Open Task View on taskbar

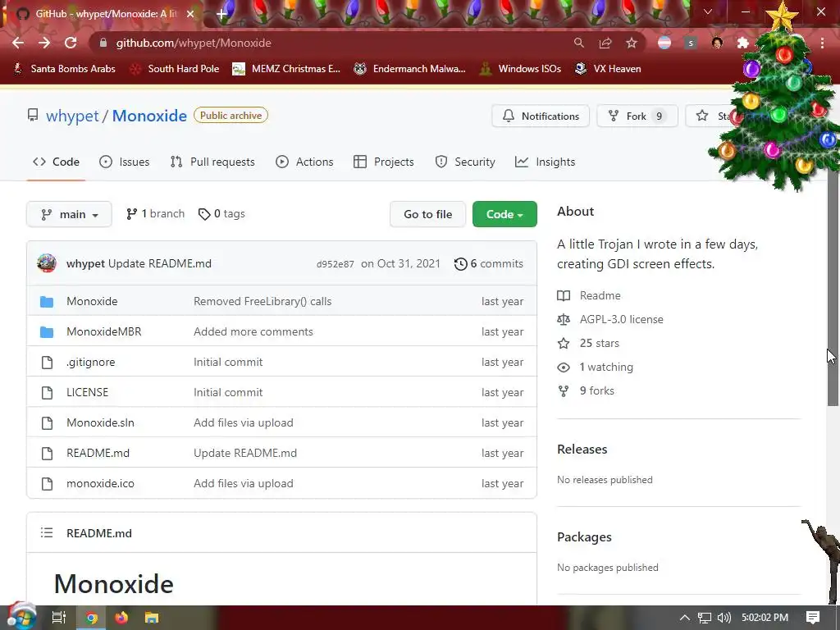58,618
